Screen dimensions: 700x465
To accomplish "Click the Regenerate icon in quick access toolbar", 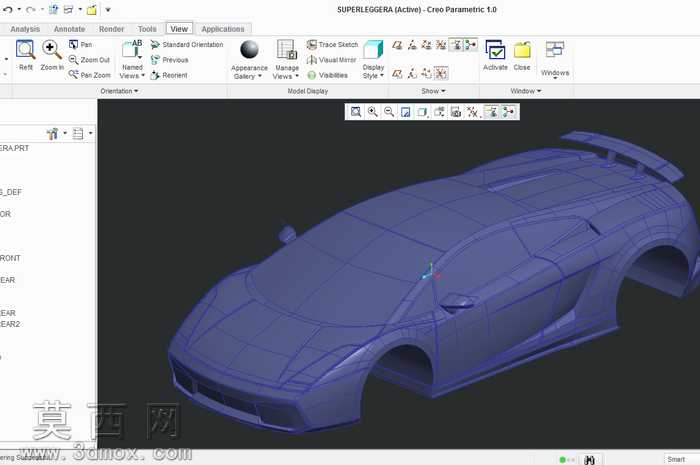I will 53,9.
